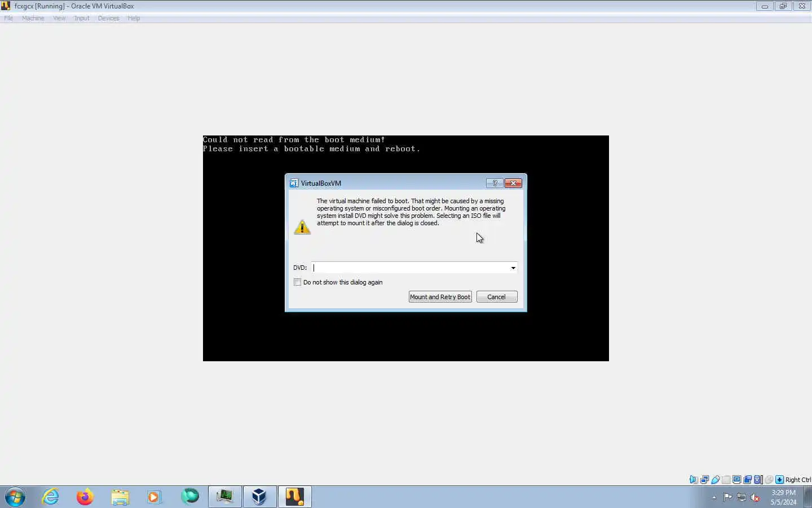Open Windows Explorer folder icon on taskbar
The width and height of the screenshot is (812, 508).
tap(120, 497)
